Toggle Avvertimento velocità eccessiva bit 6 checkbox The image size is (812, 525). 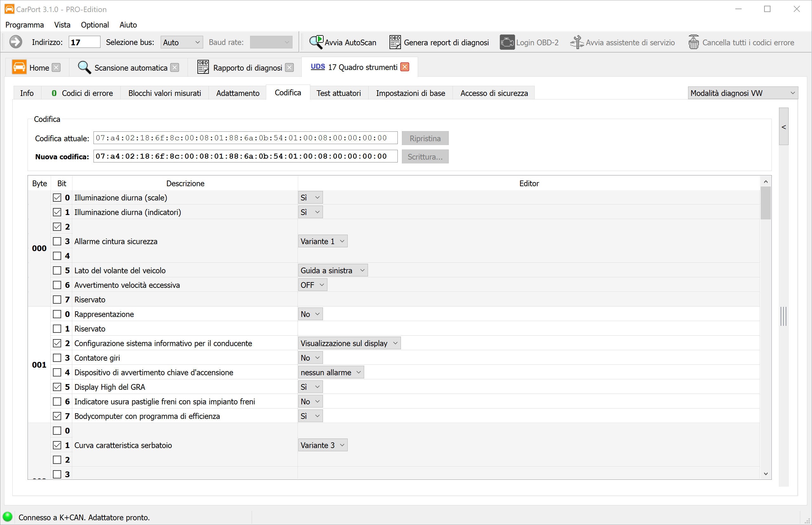pos(57,285)
